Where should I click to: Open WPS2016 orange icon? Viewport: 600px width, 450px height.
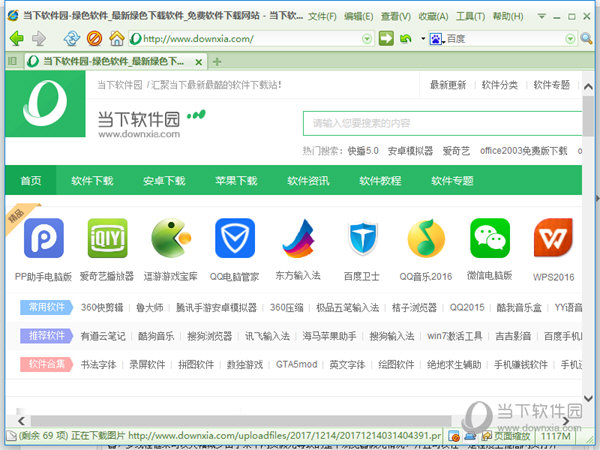[x=553, y=238]
